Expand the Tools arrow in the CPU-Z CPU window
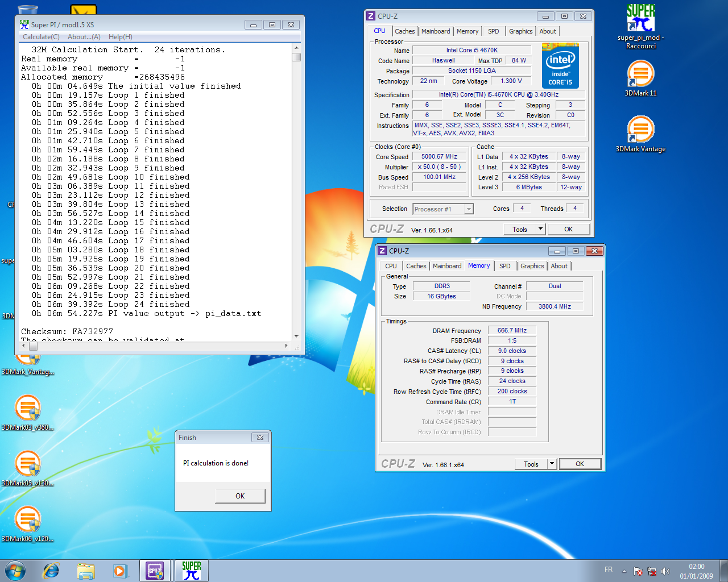Image resolution: width=728 pixels, height=582 pixels. click(541, 229)
